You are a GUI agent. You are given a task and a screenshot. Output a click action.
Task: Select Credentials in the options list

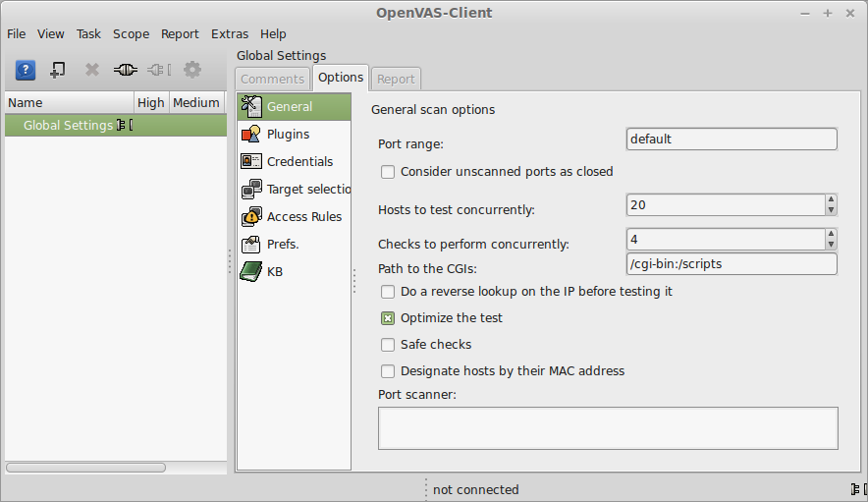[294, 161]
